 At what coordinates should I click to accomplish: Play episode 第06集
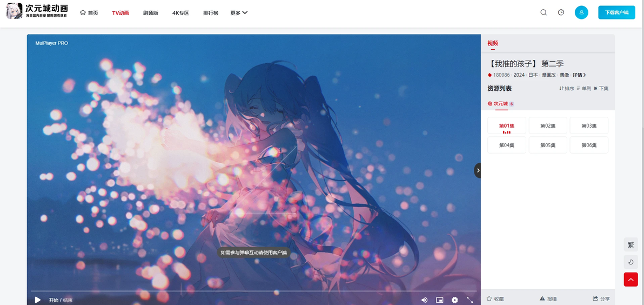pos(589,145)
